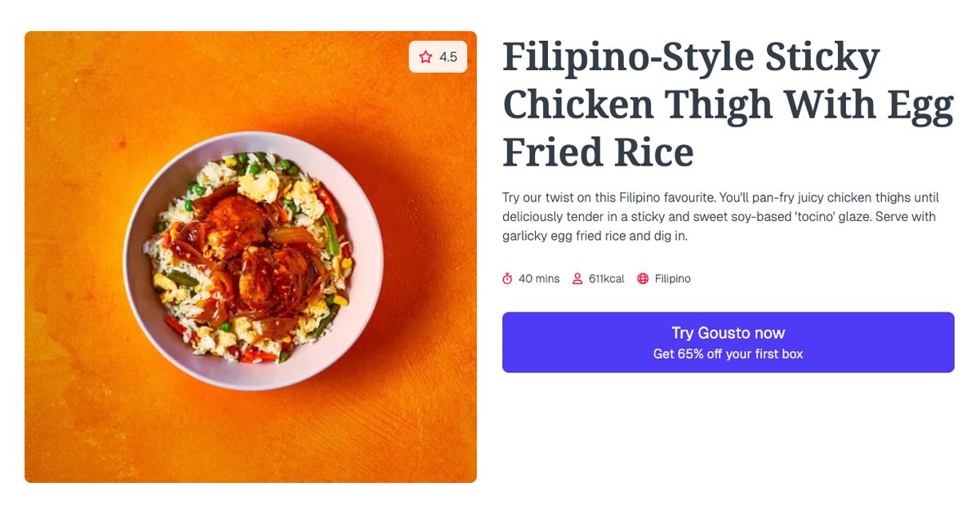Open the chicken thigh dish photo

click(x=250, y=257)
